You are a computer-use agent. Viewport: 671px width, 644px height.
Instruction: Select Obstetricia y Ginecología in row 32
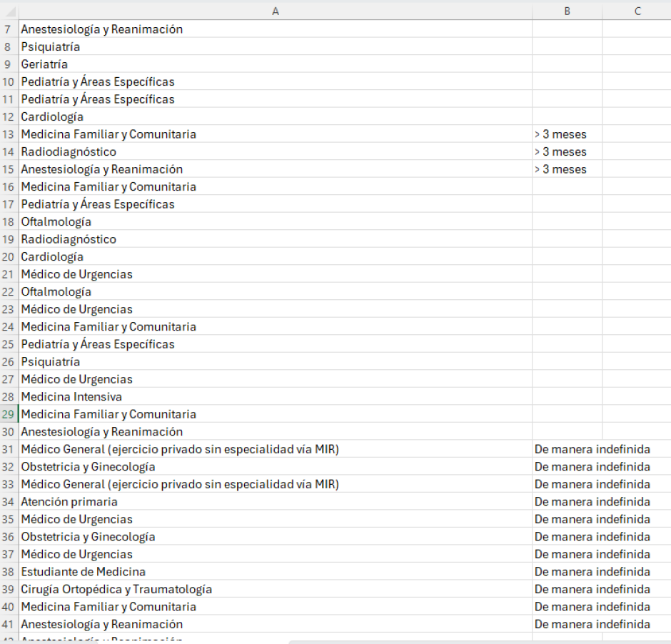click(x=275, y=467)
